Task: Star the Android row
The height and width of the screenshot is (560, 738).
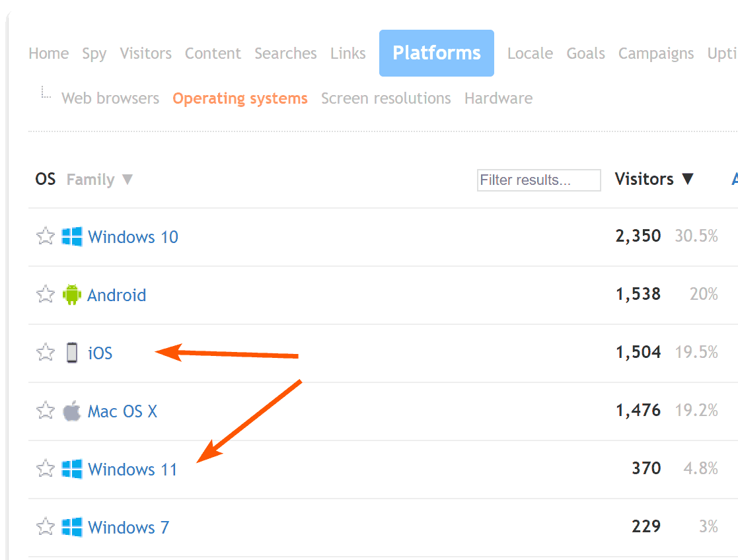Action: click(x=46, y=295)
